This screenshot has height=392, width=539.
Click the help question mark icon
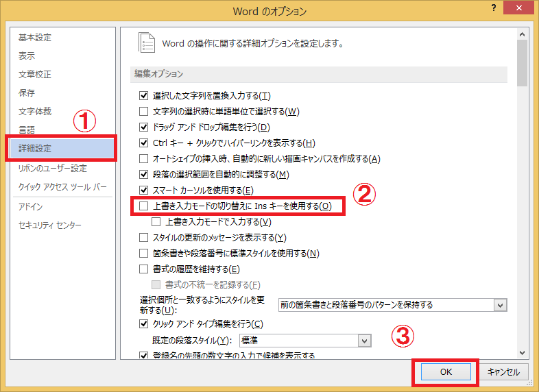[x=494, y=8]
